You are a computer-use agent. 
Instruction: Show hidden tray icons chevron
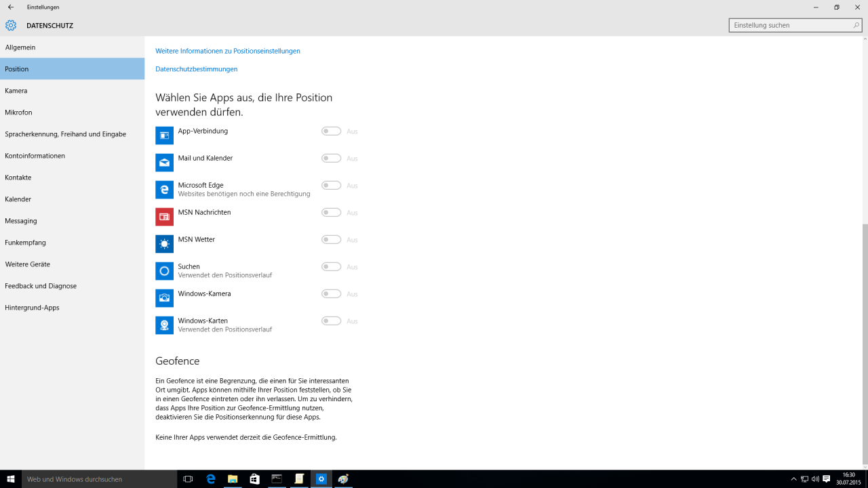793,479
